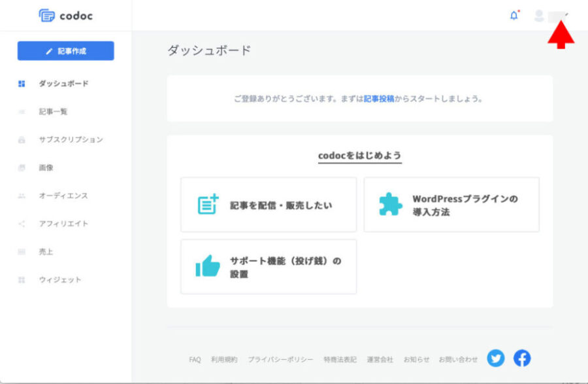Open the 利用規約 footer link
The height and width of the screenshot is (384, 588).
224,360
